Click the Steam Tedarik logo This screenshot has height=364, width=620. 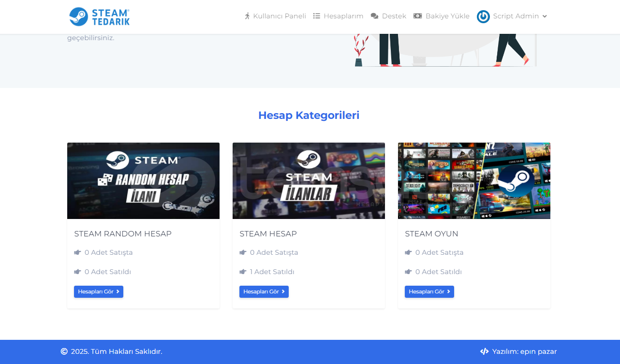99,16
